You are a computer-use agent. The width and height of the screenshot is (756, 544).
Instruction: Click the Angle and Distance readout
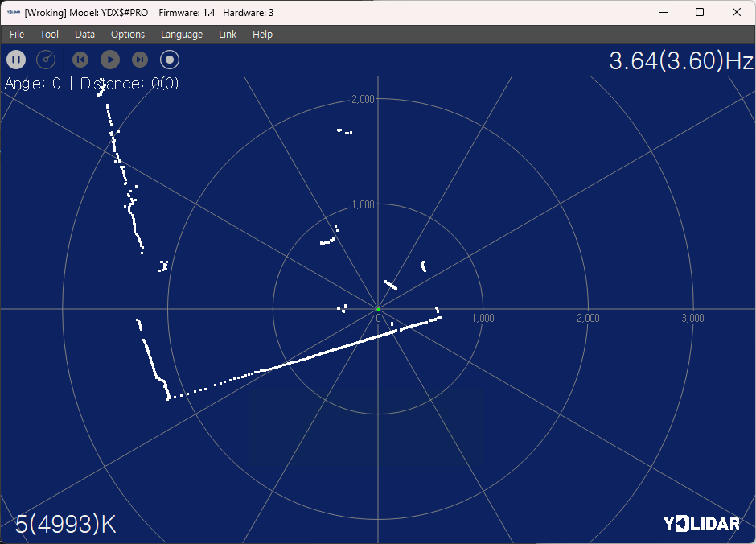92,84
